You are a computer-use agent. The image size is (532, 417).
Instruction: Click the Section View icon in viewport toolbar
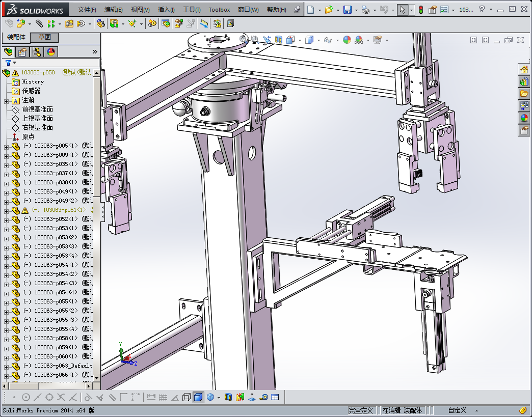click(x=279, y=40)
